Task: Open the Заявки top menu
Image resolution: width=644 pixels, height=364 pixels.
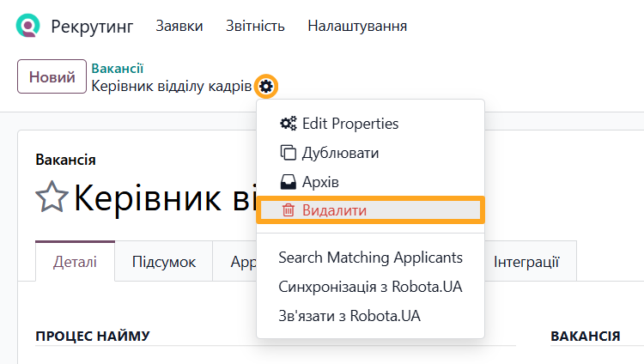Action: (x=179, y=26)
